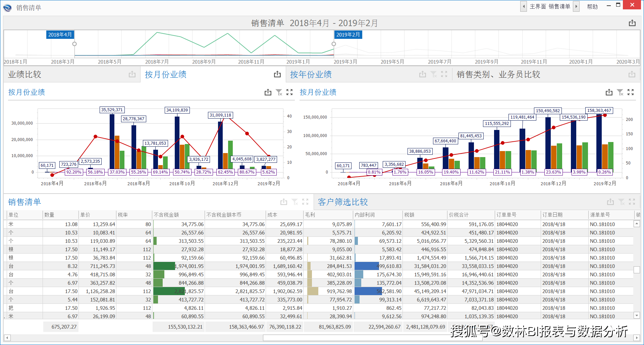
Task: Click the 订单日期 column header
Action: (x=565, y=215)
